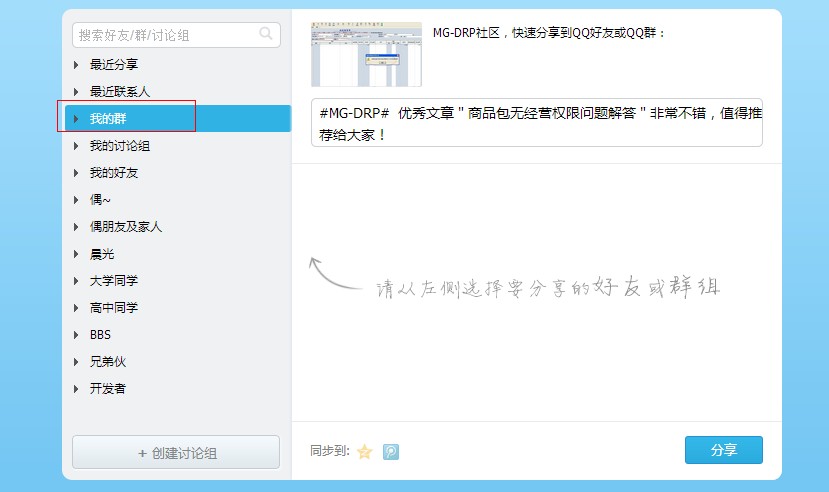Viewport: 829px width, 492px height.
Task: Select the 最近联系人 label
Action: 120,91
